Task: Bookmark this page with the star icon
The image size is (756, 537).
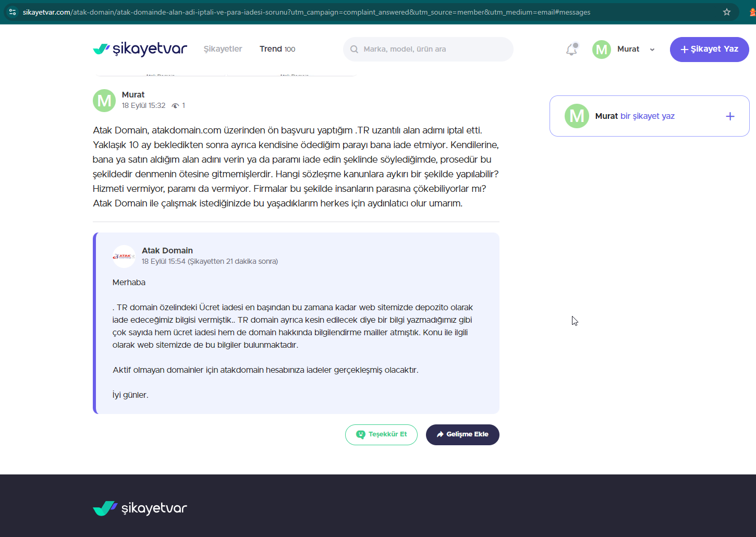Action: (x=727, y=12)
